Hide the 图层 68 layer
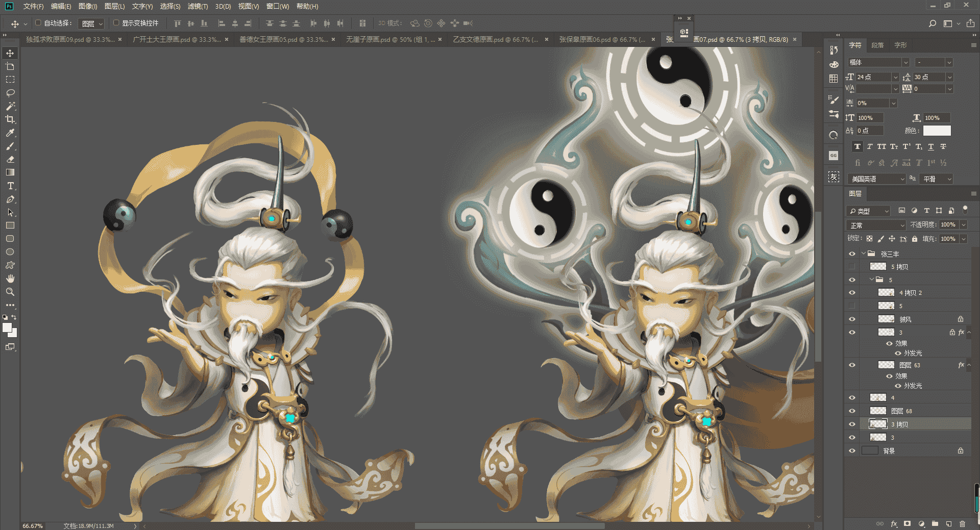980x530 pixels. [x=852, y=411]
